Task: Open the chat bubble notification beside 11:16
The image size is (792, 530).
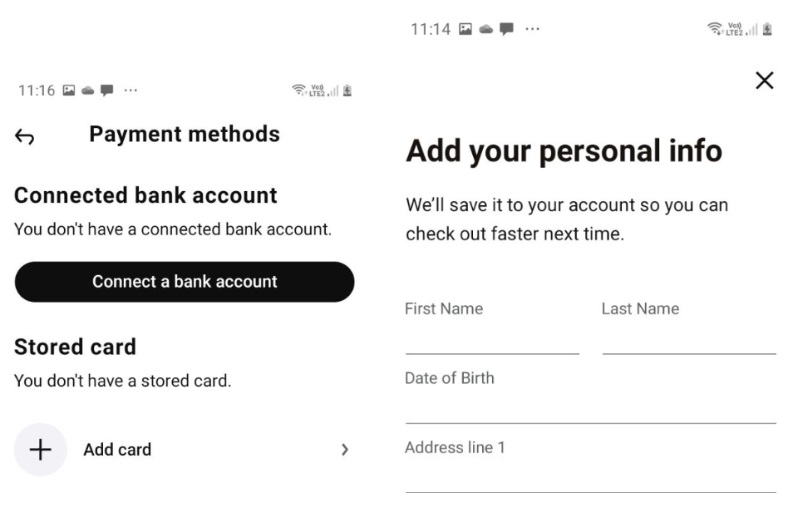Action: (x=106, y=90)
